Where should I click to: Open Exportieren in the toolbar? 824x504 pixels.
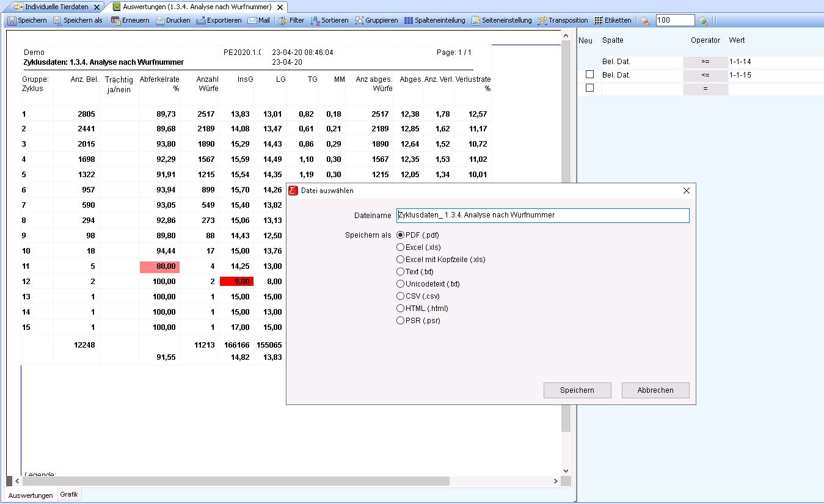tap(219, 20)
